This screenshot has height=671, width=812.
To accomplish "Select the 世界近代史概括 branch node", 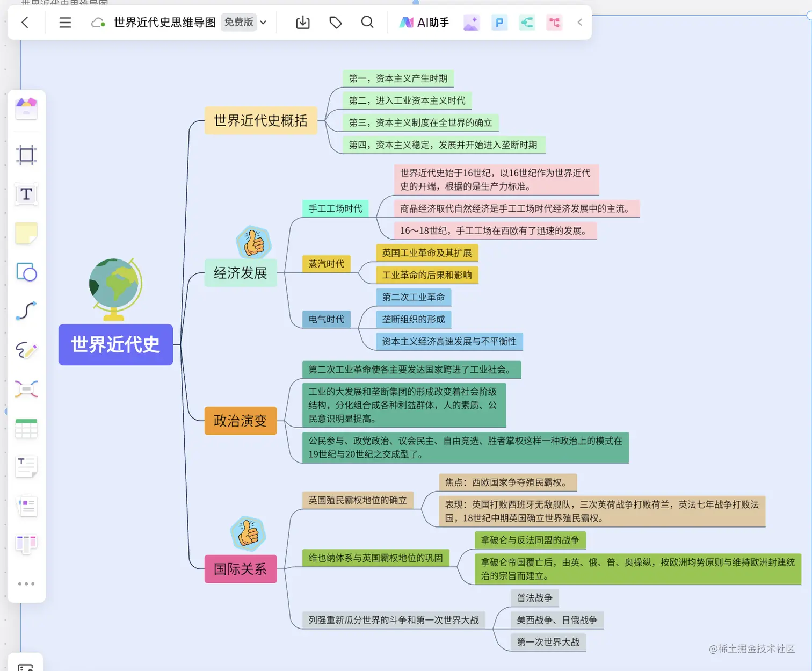I will click(x=260, y=120).
